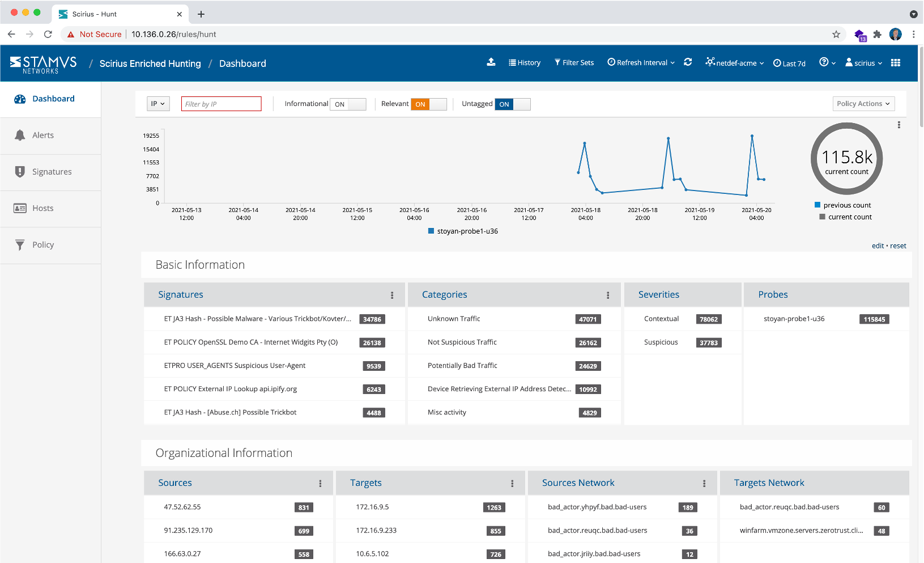Open Dashboard in the sidebar

[x=50, y=99]
